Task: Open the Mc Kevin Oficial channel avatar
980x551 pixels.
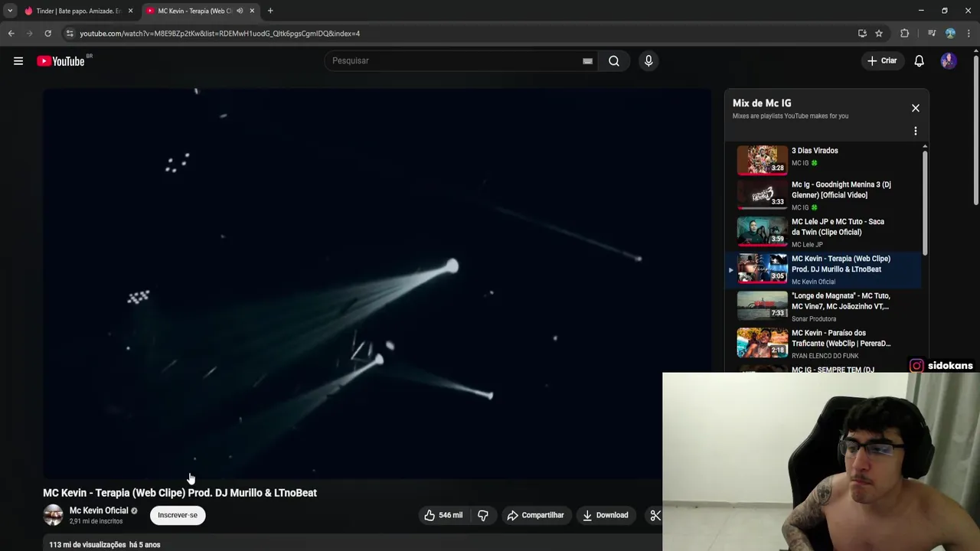Action: [53, 515]
